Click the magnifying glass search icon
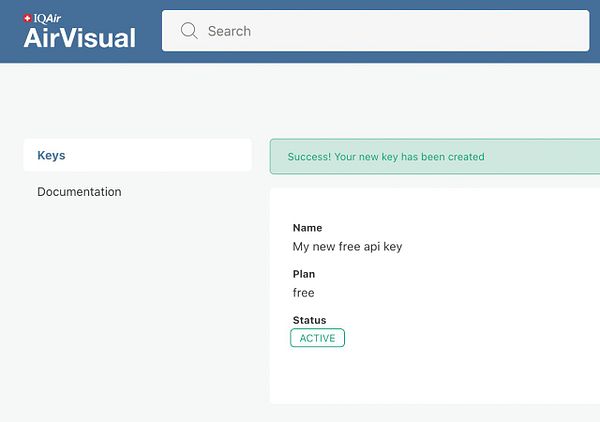Viewport: 600px width, 422px height. click(189, 31)
